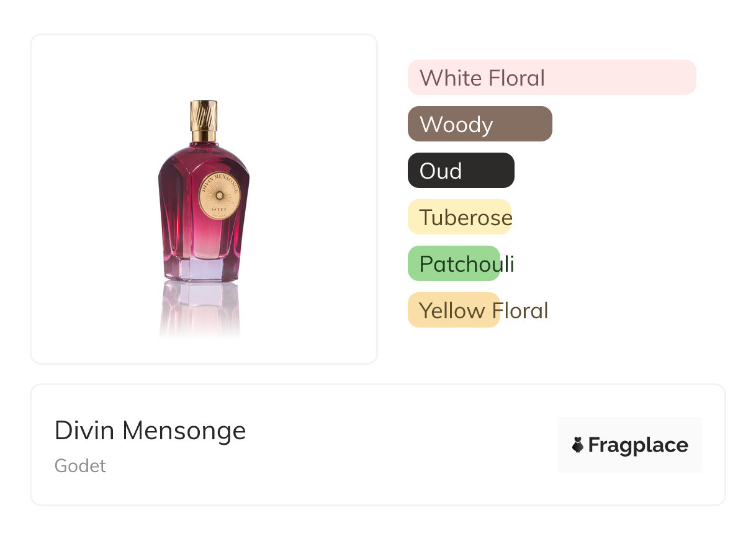The image size is (756, 536).
Task: Open the Divin Mensonge title link
Action: (x=150, y=431)
